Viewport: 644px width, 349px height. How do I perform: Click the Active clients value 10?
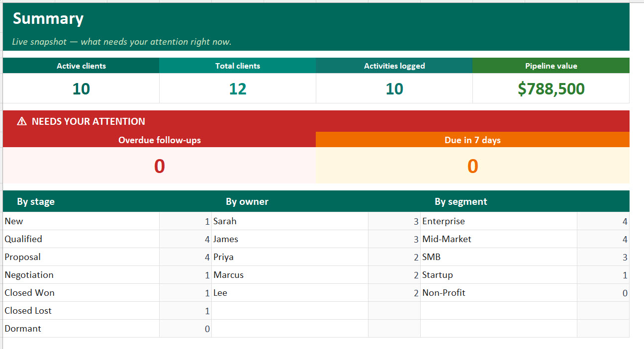(81, 88)
